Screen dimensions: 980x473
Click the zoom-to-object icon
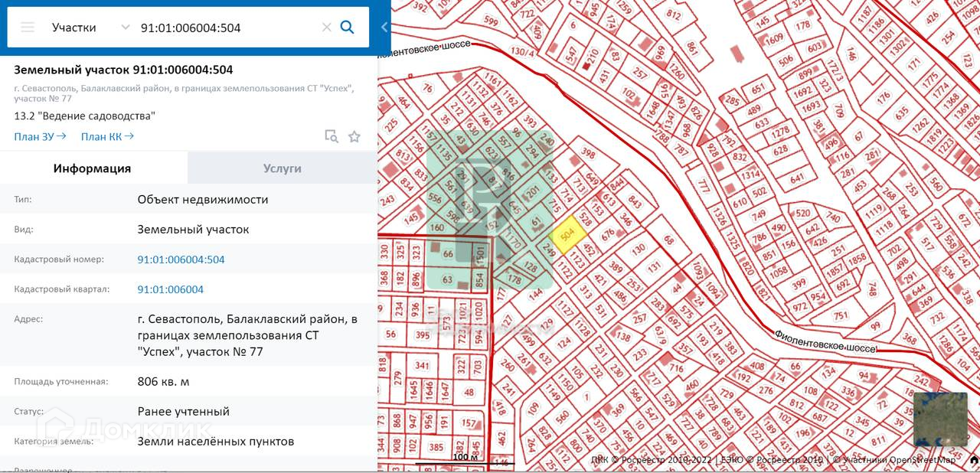point(331,136)
